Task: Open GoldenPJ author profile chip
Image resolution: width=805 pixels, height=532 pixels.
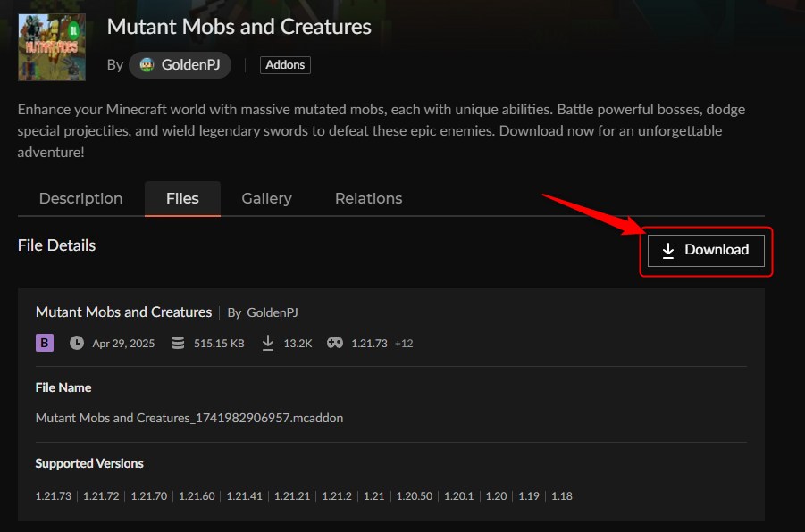Action: point(180,65)
